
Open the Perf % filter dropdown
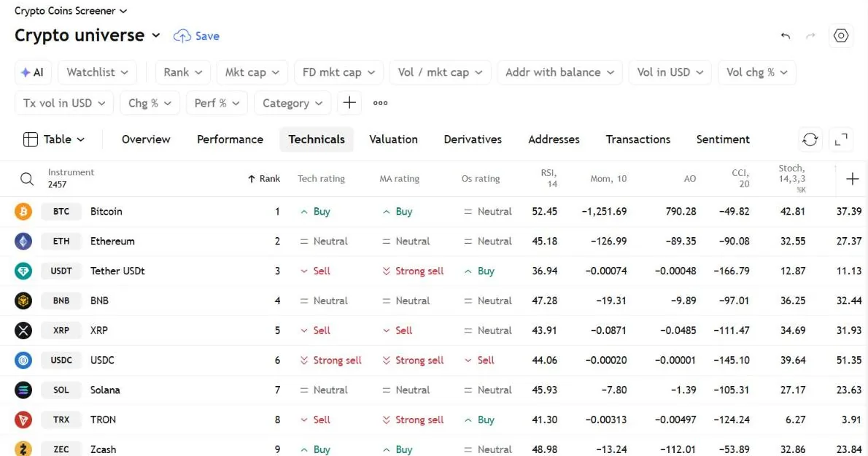pos(217,104)
